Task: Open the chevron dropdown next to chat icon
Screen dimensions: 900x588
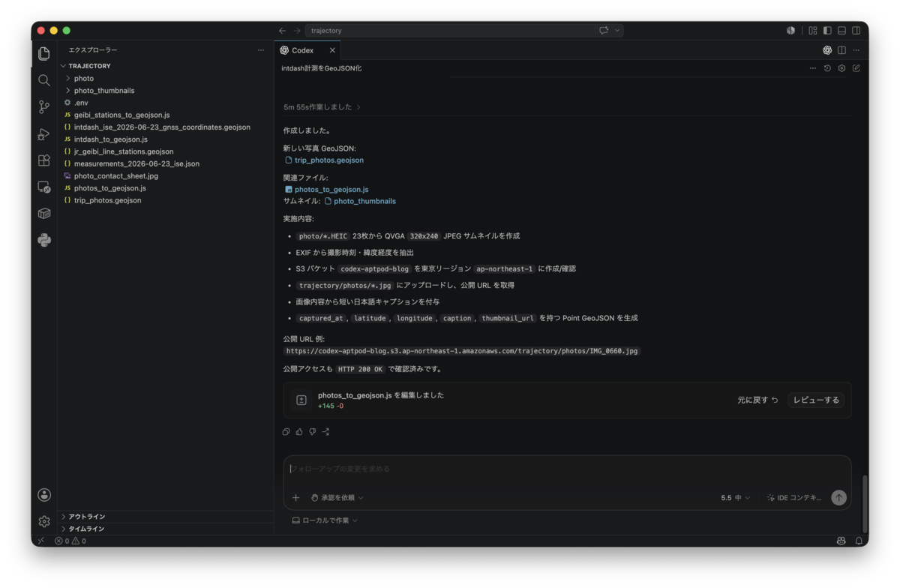Action: (617, 31)
